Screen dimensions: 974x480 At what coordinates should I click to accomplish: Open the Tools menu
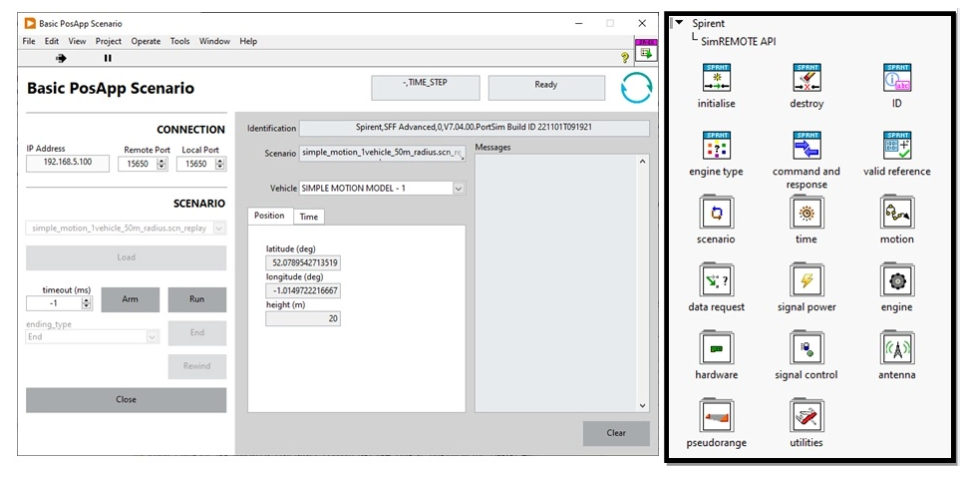(180, 42)
